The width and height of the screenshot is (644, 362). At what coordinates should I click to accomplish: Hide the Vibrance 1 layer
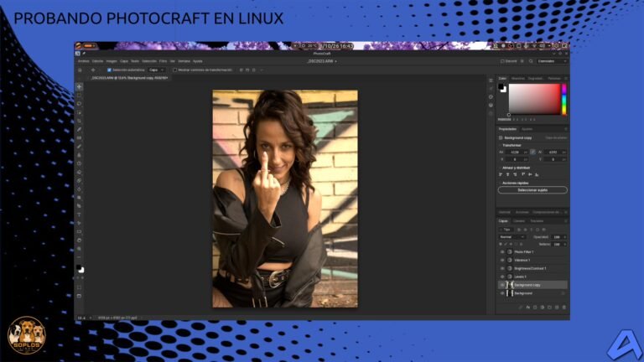[x=502, y=261]
